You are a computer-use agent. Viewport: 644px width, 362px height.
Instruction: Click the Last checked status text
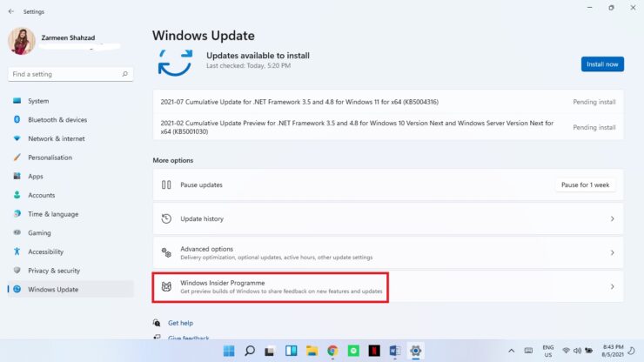coord(248,66)
